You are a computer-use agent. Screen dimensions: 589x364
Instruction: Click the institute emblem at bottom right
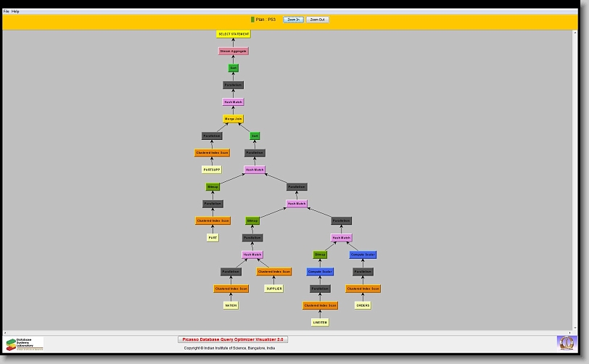click(566, 342)
